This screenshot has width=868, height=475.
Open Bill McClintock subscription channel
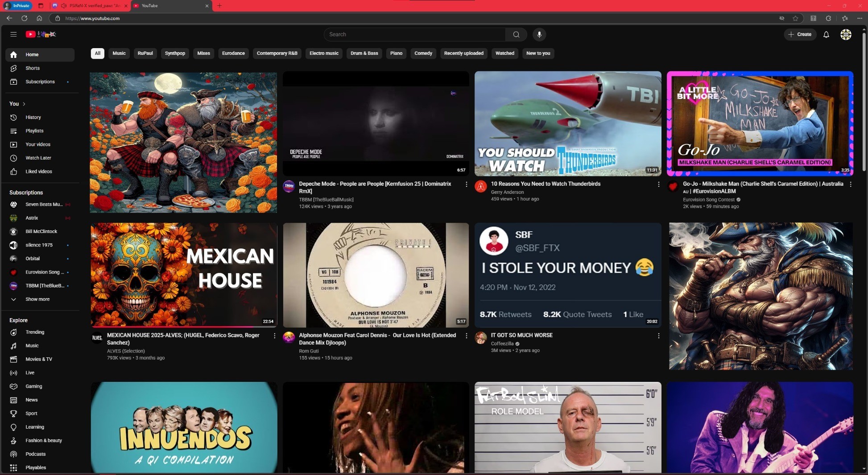point(40,231)
